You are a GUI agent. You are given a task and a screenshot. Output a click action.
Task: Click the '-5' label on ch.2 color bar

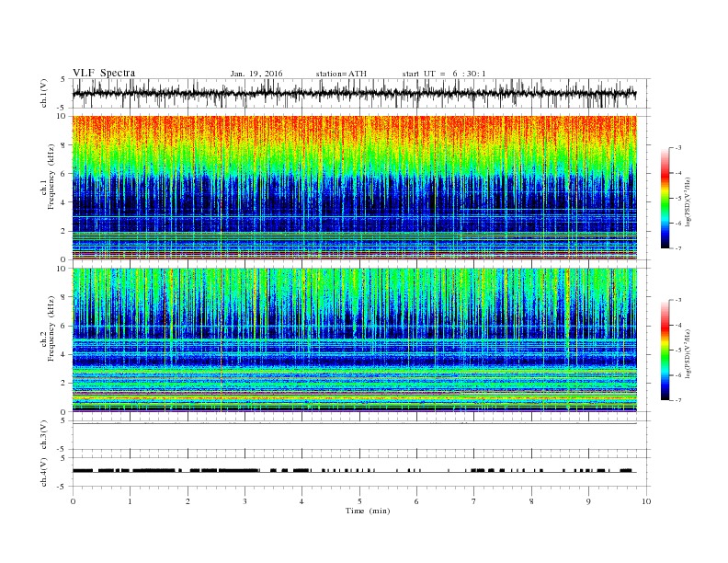(678, 350)
